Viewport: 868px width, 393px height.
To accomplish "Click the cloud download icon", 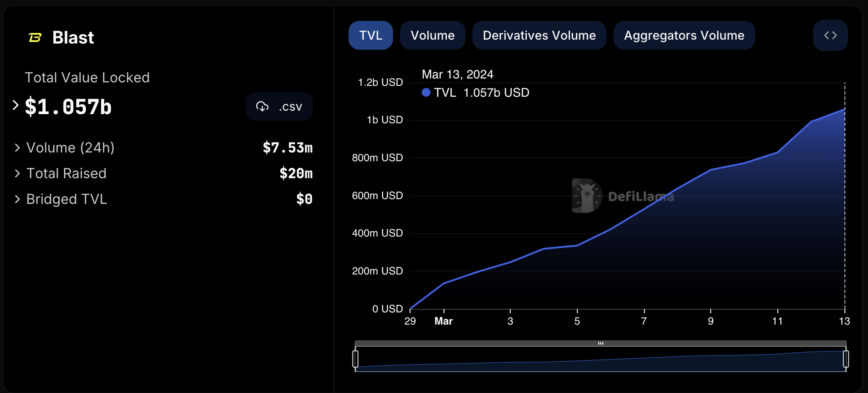I will tap(262, 106).
